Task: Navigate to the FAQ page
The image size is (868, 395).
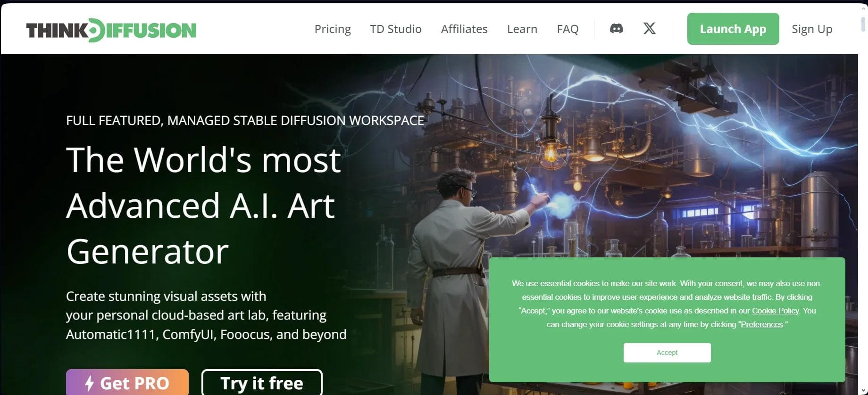Action: [x=567, y=29]
